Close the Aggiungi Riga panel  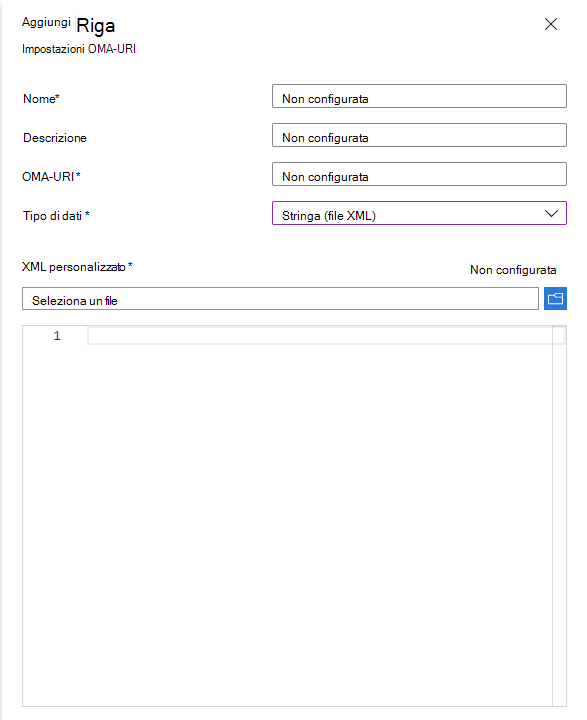tap(551, 24)
